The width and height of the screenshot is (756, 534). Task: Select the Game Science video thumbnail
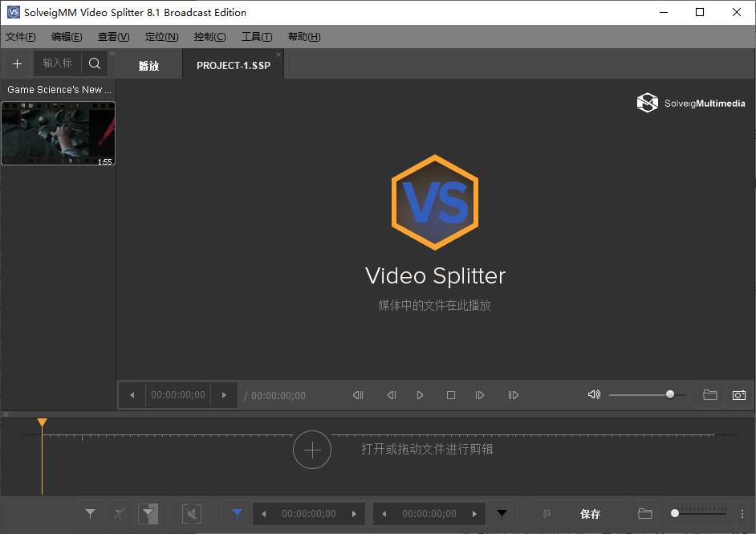[58, 133]
